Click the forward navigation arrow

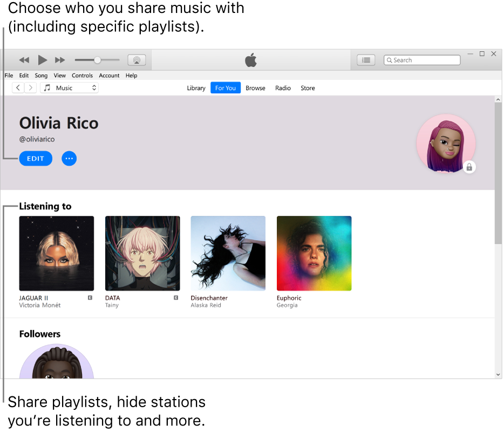(30, 87)
